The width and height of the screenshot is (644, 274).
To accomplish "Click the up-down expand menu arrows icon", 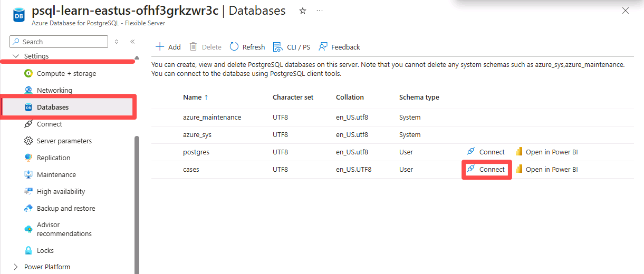I will (117, 42).
